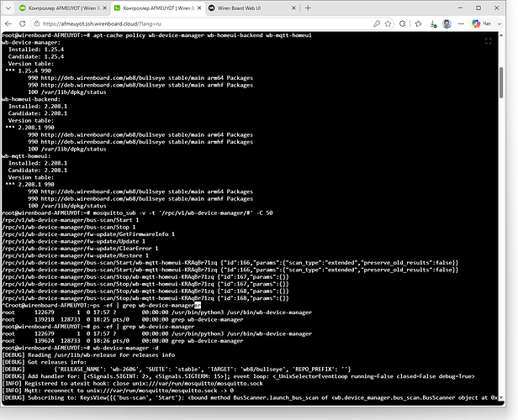Viewport: 518px width, 420px height.
Task: Click the 'wb-device-manager -d' command line
Action: (80, 348)
